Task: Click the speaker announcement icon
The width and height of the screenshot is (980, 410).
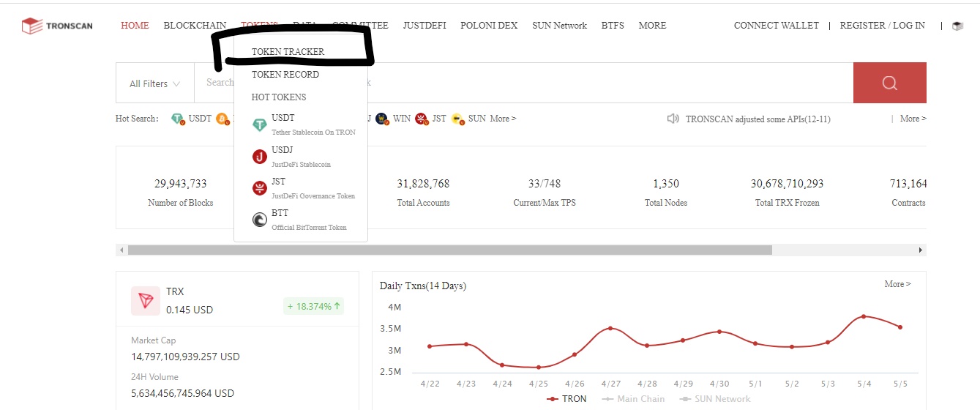Action: coord(673,119)
